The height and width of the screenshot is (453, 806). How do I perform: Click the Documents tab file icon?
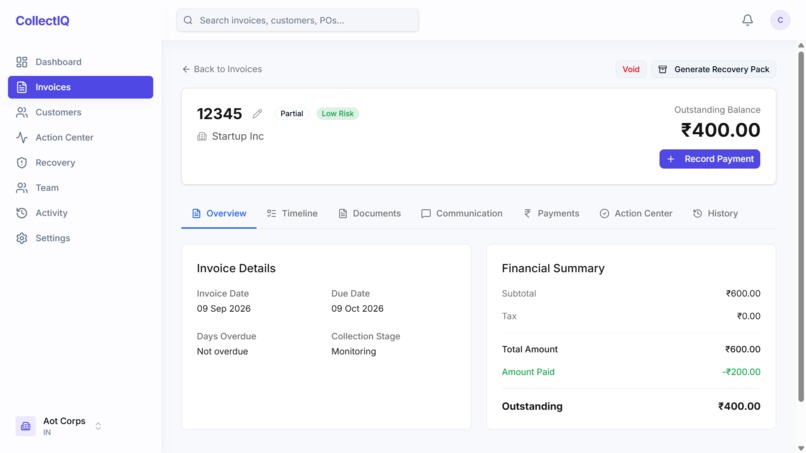[343, 213]
